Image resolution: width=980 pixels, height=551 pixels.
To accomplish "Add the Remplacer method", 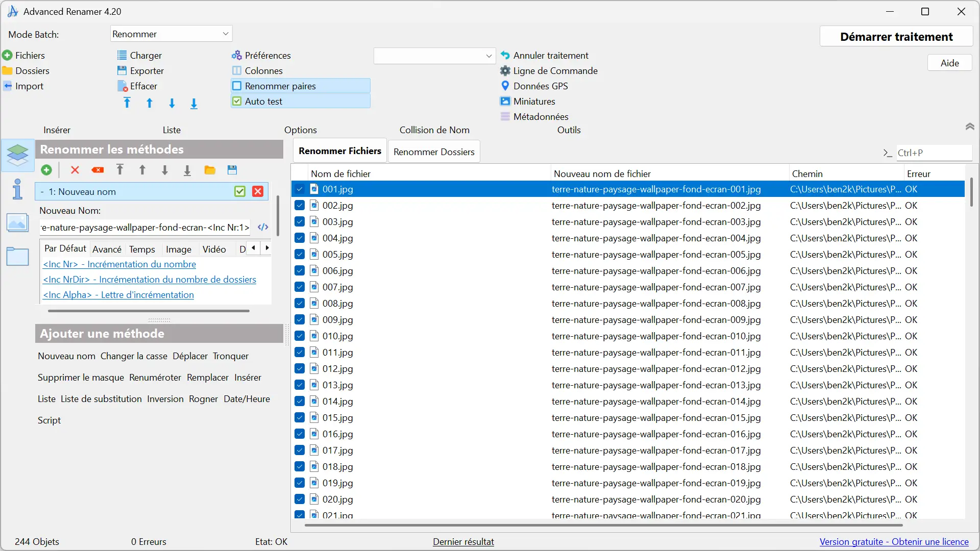I will click(208, 378).
